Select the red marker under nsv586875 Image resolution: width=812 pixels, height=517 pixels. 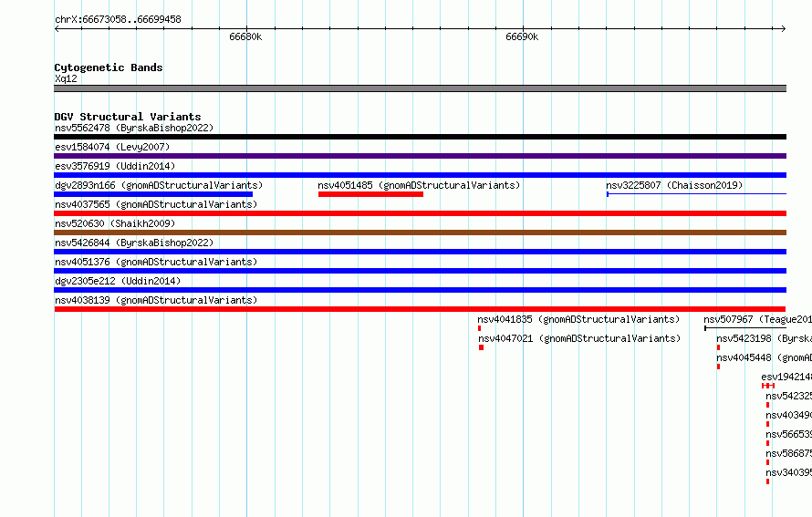coord(767,462)
